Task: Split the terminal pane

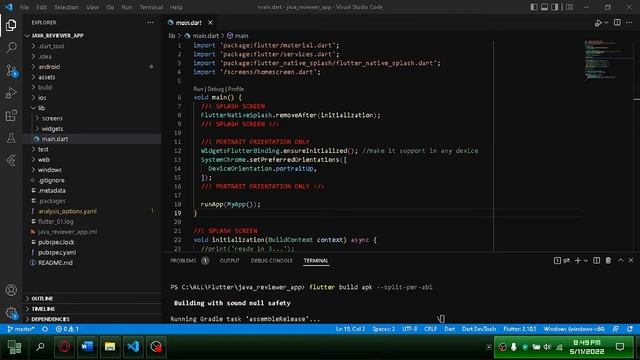Action: coord(596,260)
